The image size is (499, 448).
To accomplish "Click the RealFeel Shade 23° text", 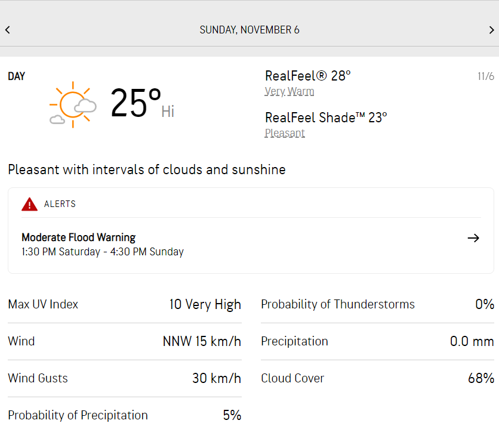I will coord(326,118).
